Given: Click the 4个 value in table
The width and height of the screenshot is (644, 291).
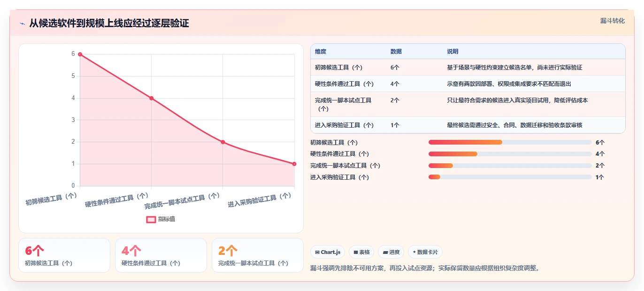Looking at the screenshot, I should 395,84.
